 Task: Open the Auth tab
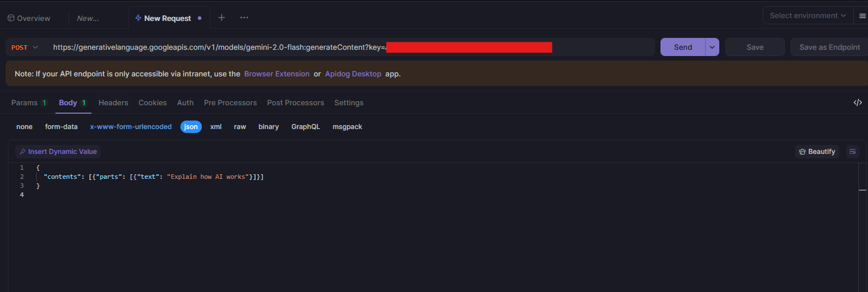click(185, 103)
